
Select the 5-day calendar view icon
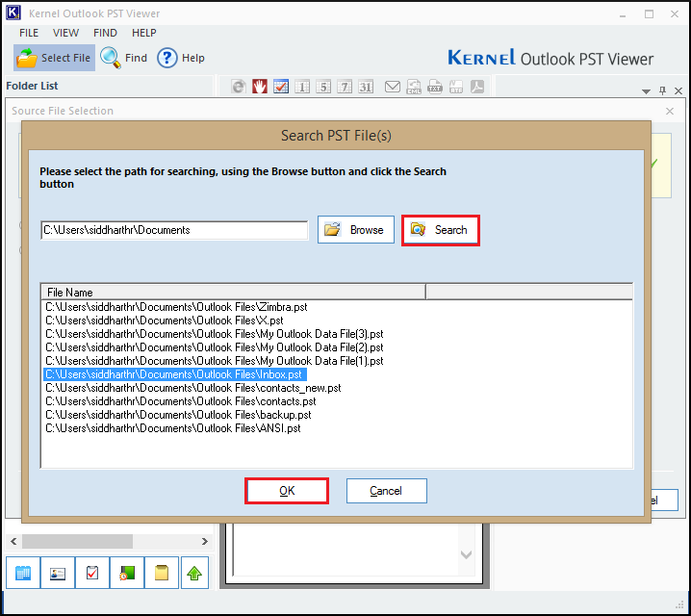(x=323, y=87)
